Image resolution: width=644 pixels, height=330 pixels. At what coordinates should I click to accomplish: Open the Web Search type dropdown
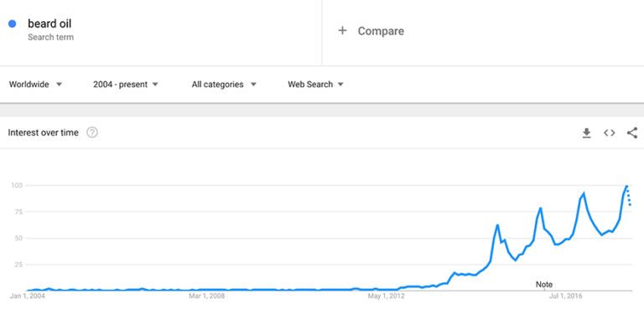click(315, 84)
